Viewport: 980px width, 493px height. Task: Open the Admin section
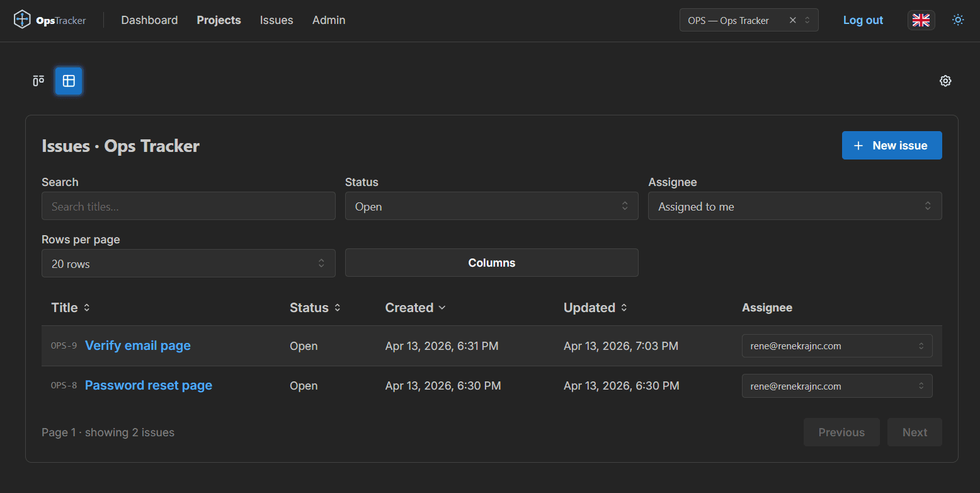pos(328,20)
